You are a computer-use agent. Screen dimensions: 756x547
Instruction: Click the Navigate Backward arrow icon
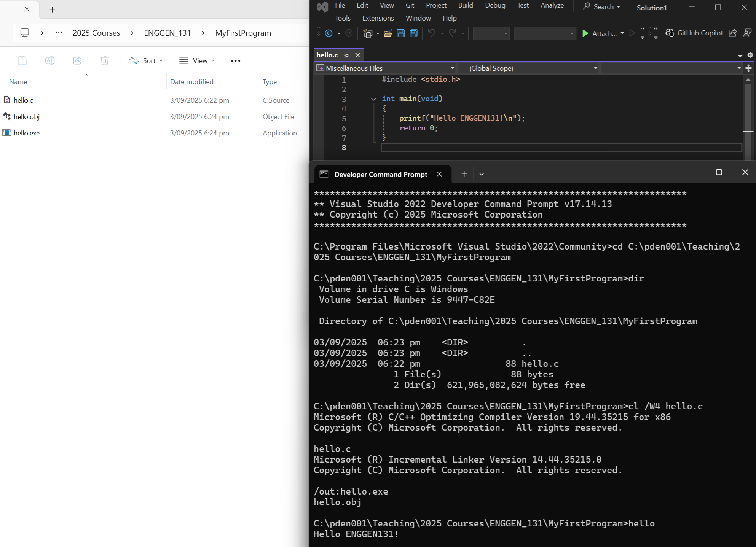(x=329, y=33)
